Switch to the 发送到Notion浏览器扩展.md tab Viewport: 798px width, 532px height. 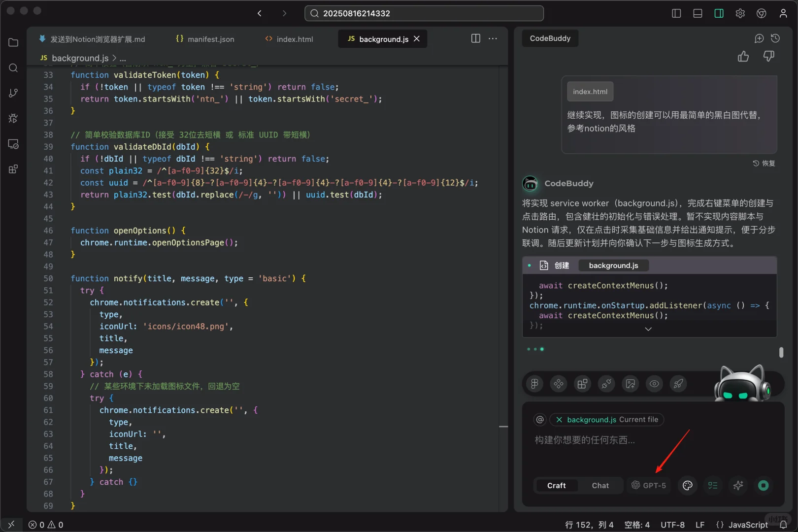92,39
